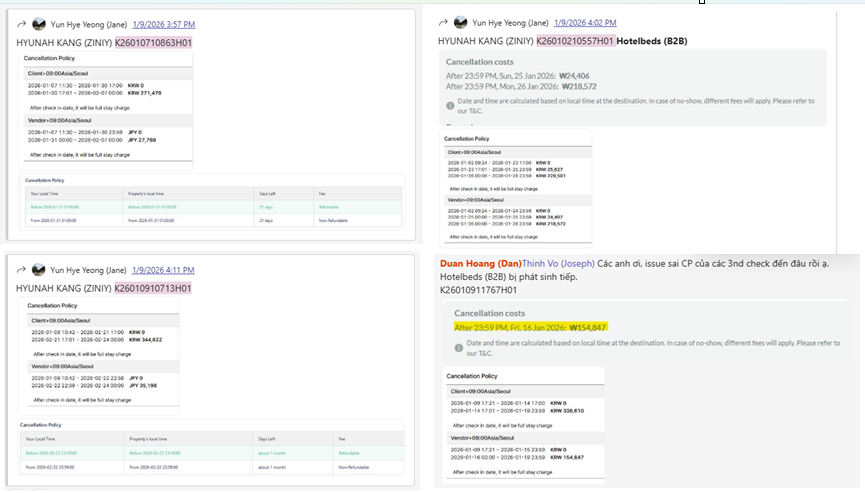Click the Thinh Vo (Joseph) mention
The height and width of the screenshot is (493, 865).
click(x=558, y=264)
